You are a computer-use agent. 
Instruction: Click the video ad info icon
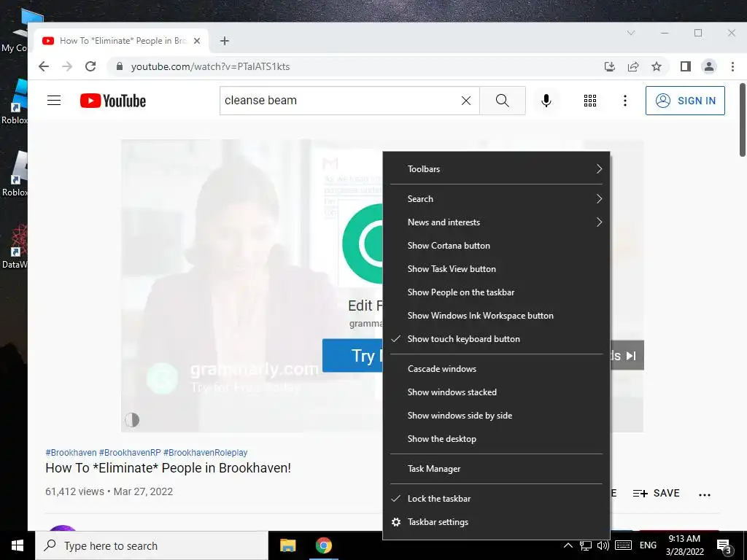[132, 419]
